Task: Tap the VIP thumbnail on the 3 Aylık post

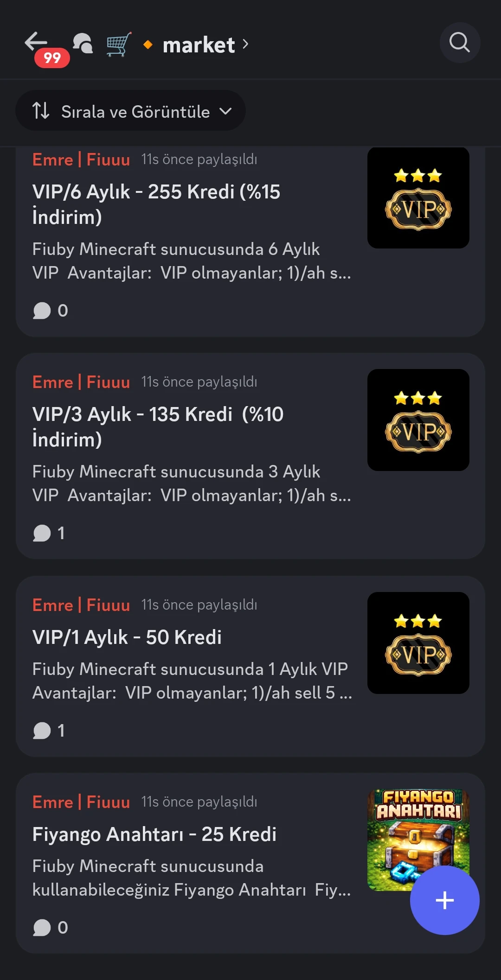Action: coord(418,420)
